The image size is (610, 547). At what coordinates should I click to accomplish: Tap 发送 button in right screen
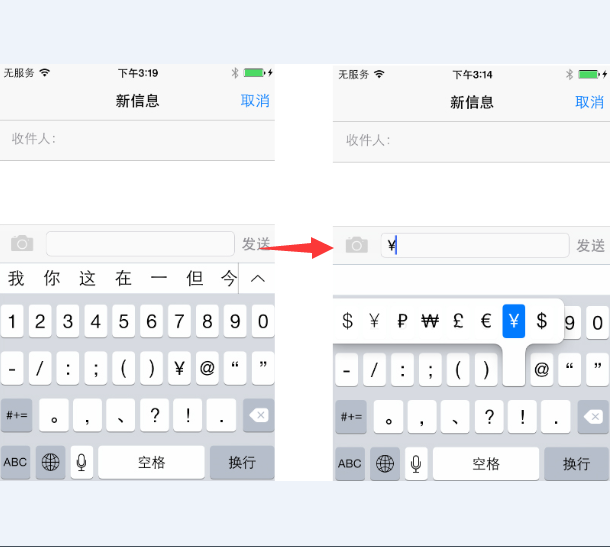pyautogui.click(x=590, y=245)
